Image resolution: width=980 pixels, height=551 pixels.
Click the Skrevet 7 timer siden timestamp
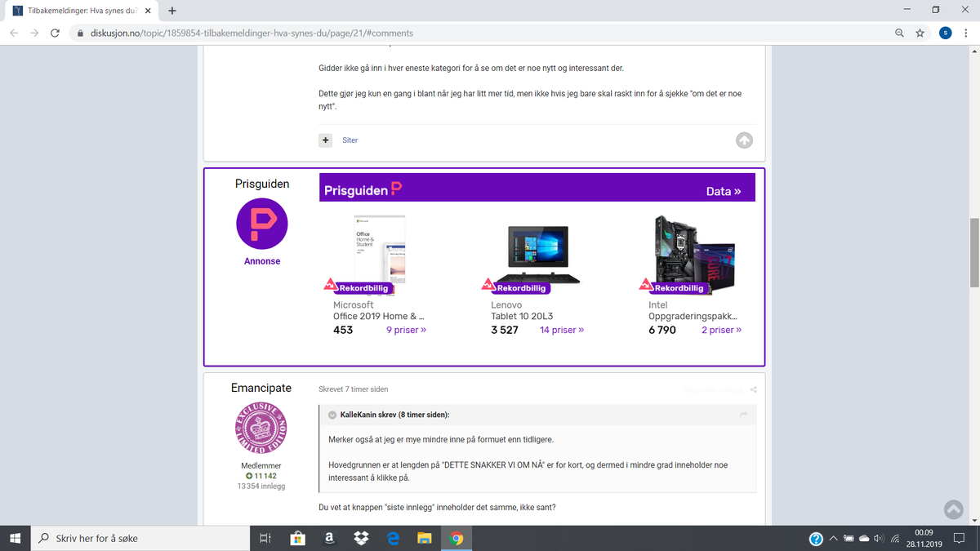click(354, 389)
